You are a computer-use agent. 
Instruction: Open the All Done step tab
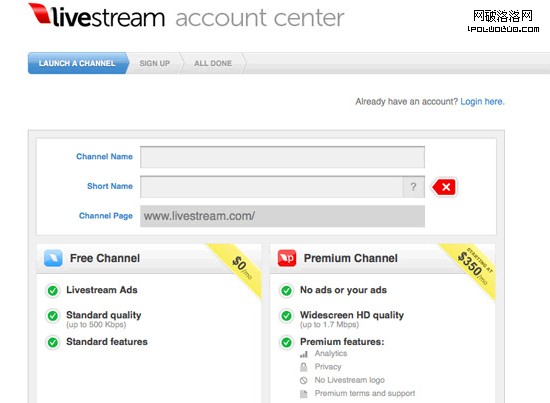point(213,63)
